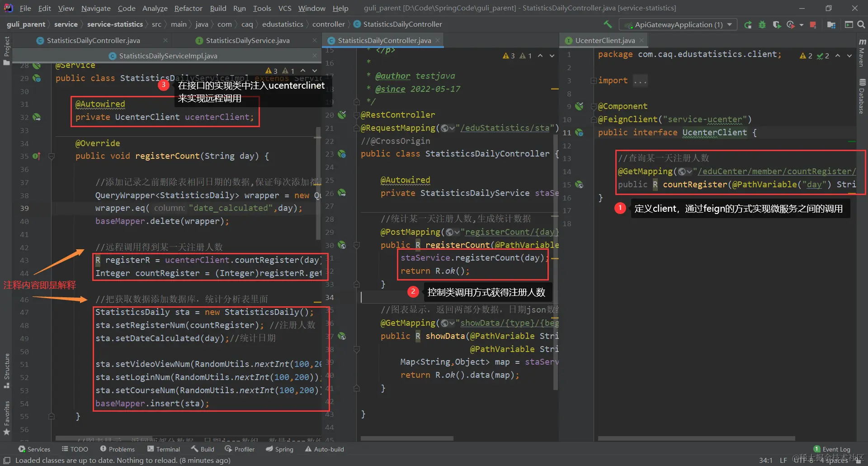Screen dimensions: 868x466
Task: Open the Project Structure dialog icon
Action: point(831,24)
